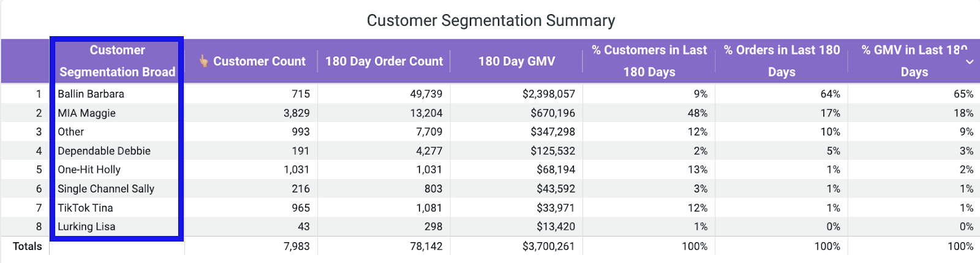Image resolution: width=980 pixels, height=263 pixels.
Task: Drill into Ballin Barbara customer count 715
Action: click(x=300, y=94)
